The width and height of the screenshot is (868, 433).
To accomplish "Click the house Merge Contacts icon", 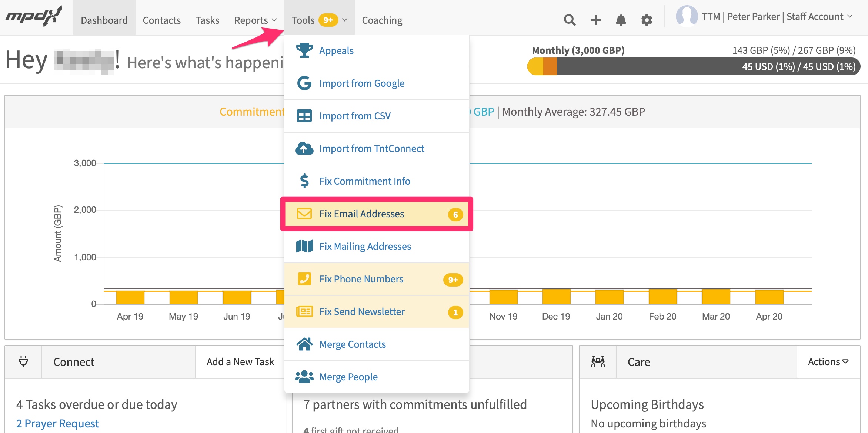I will click(304, 344).
